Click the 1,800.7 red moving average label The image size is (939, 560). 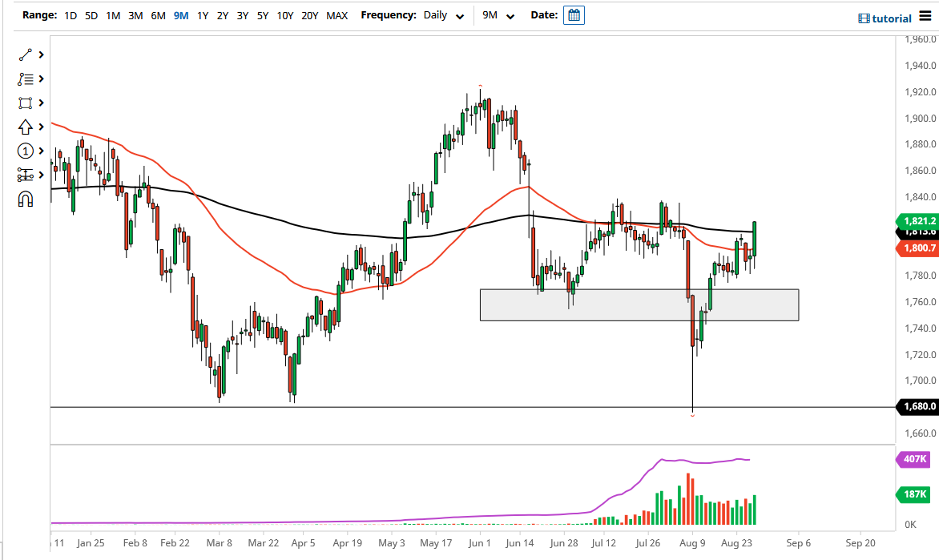click(917, 248)
